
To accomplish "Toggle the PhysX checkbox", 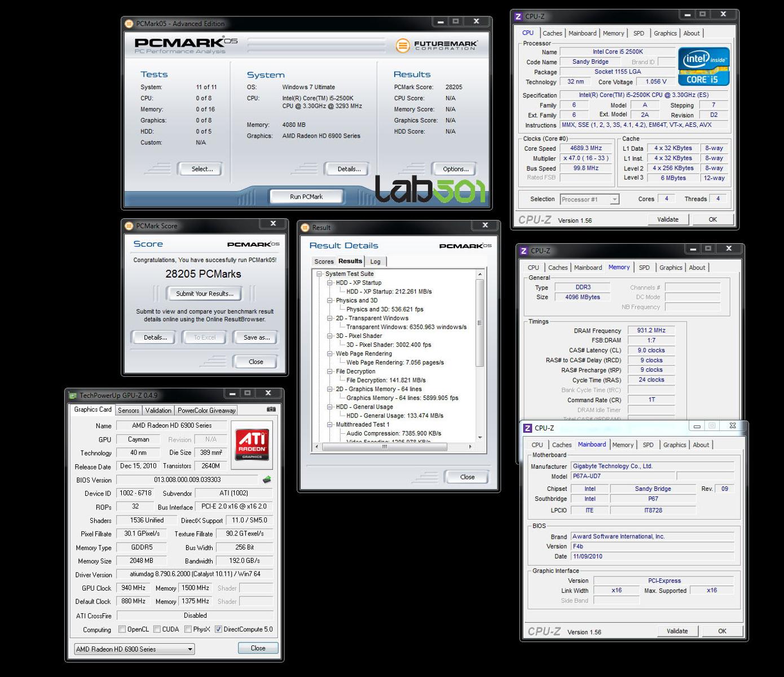I will click(x=188, y=629).
